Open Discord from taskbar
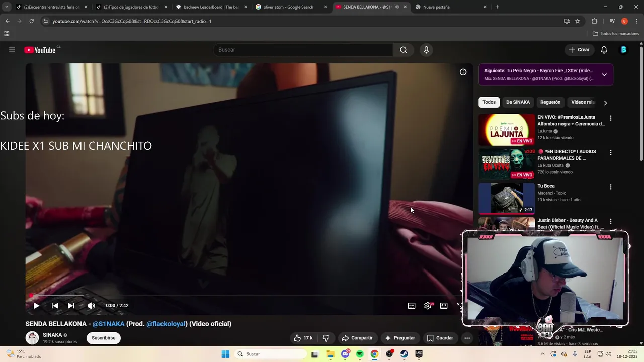Screen dimensions: 644x362 345,354
